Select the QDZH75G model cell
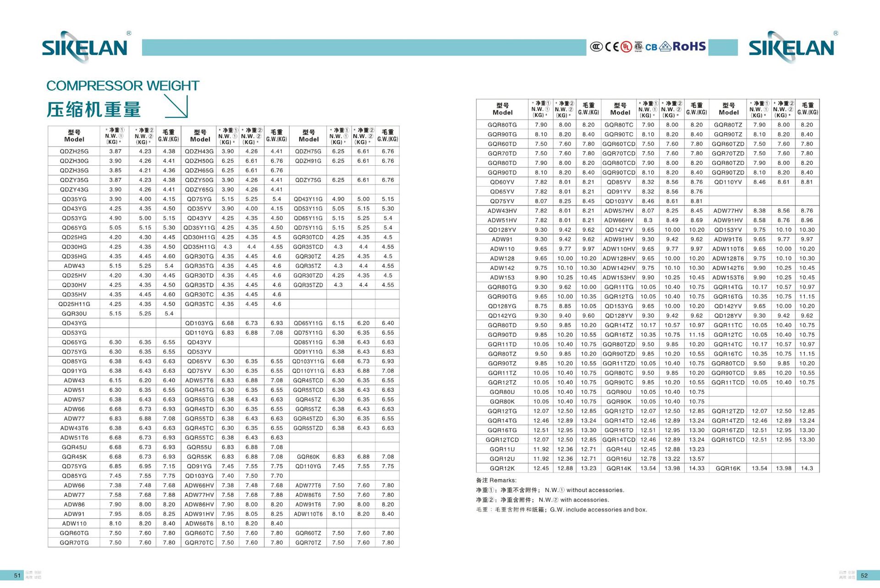 [x=308, y=151]
